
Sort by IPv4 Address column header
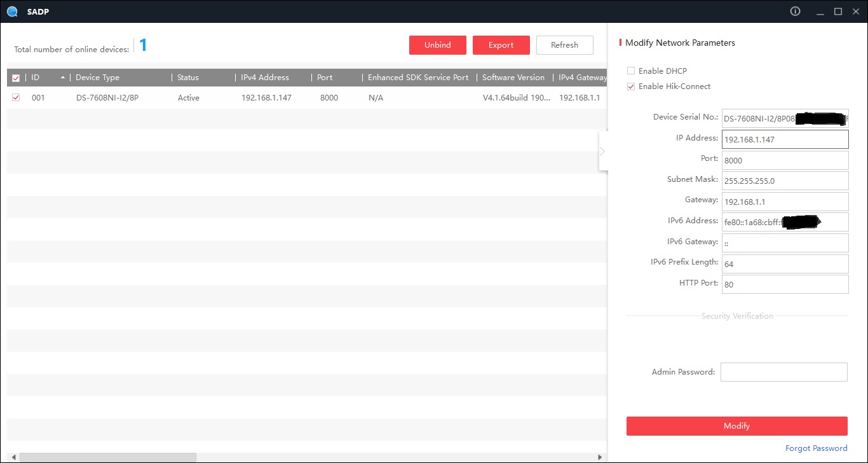[x=265, y=78]
